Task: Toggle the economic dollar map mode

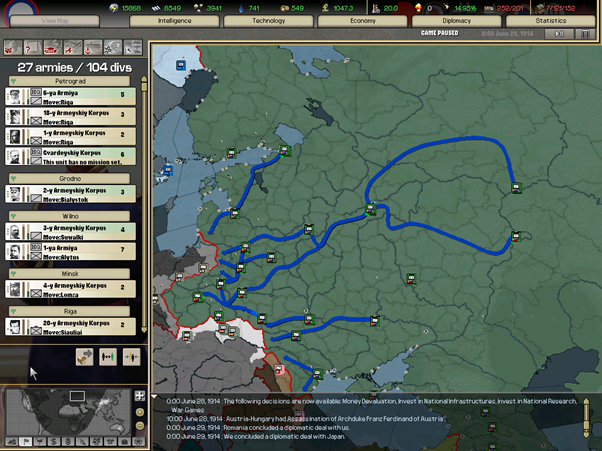Action: tap(54, 441)
